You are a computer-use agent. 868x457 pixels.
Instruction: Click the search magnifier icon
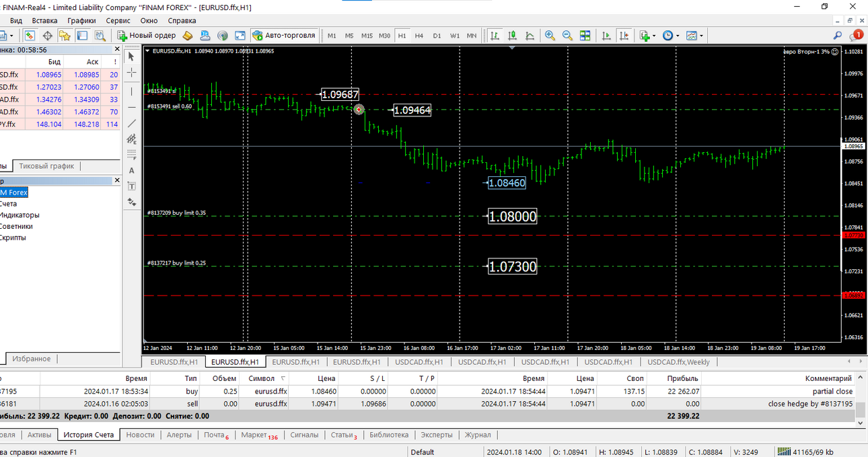838,36
